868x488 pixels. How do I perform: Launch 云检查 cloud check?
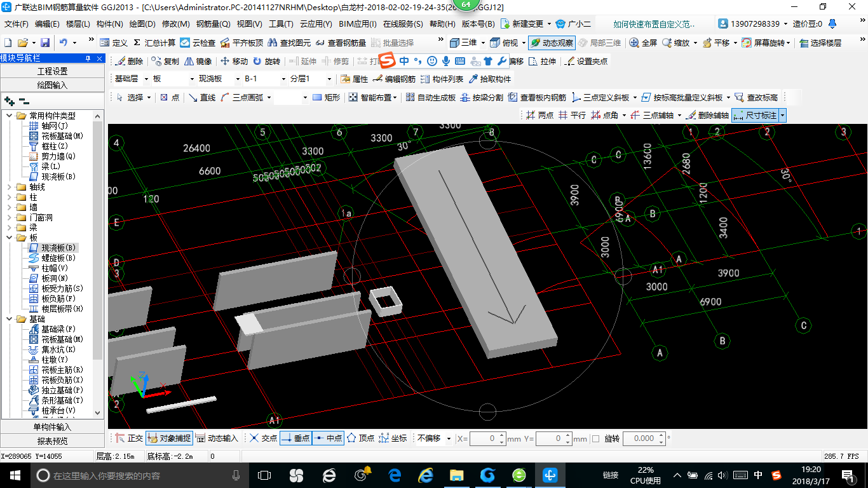coord(198,43)
